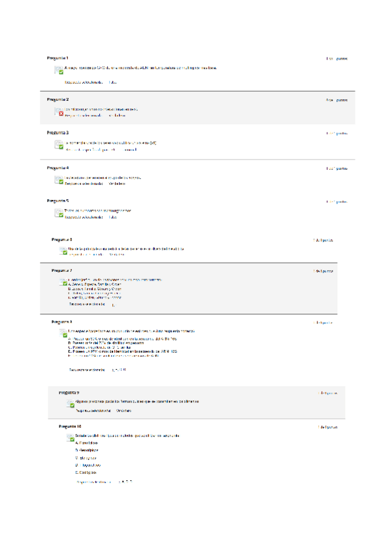Select the Pregunta 1 heading
392x554 pixels.
pyautogui.click(x=57, y=58)
